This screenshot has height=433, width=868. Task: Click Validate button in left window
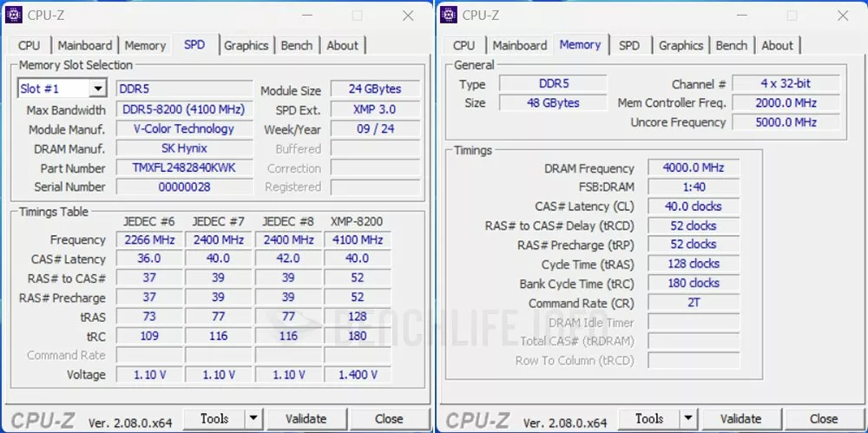306,418
